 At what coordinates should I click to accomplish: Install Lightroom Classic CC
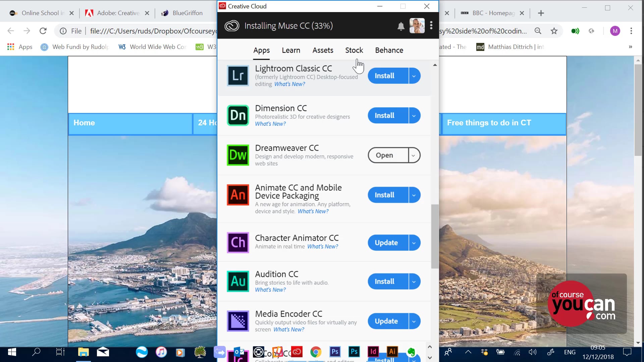(x=388, y=76)
